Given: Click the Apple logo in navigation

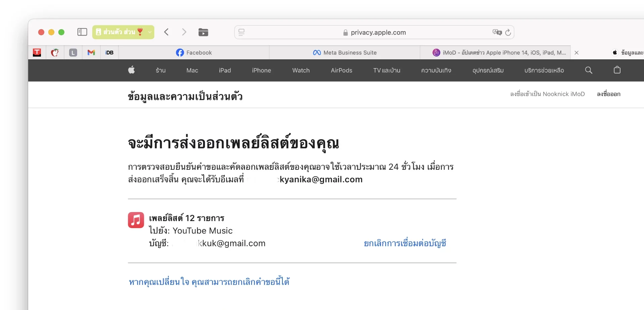Looking at the screenshot, I should pyautogui.click(x=131, y=70).
